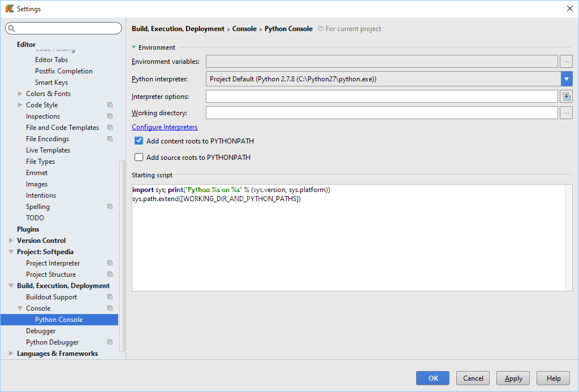Click the Environment variables field

click(x=382, y=61)
